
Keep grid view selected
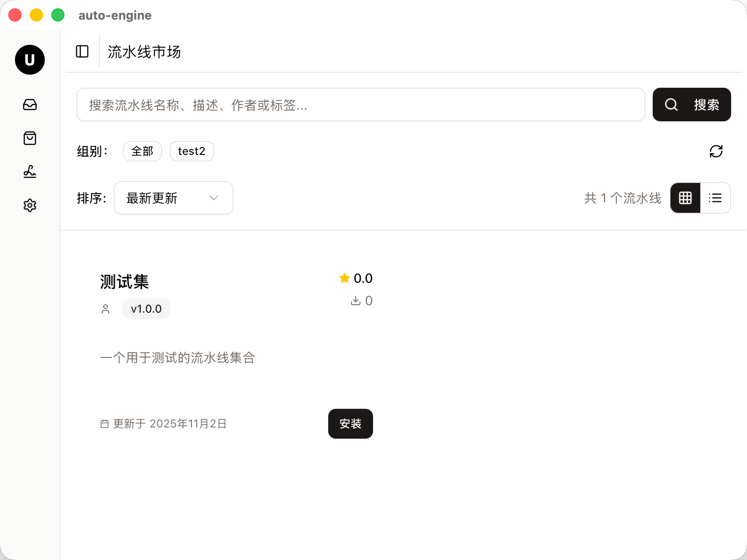(685, 198)
